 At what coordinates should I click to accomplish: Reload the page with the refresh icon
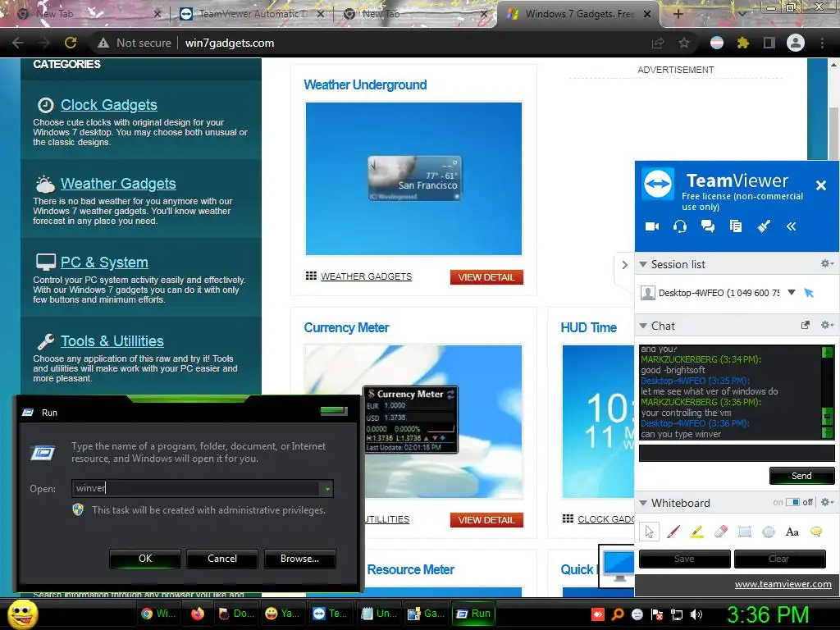71,43
